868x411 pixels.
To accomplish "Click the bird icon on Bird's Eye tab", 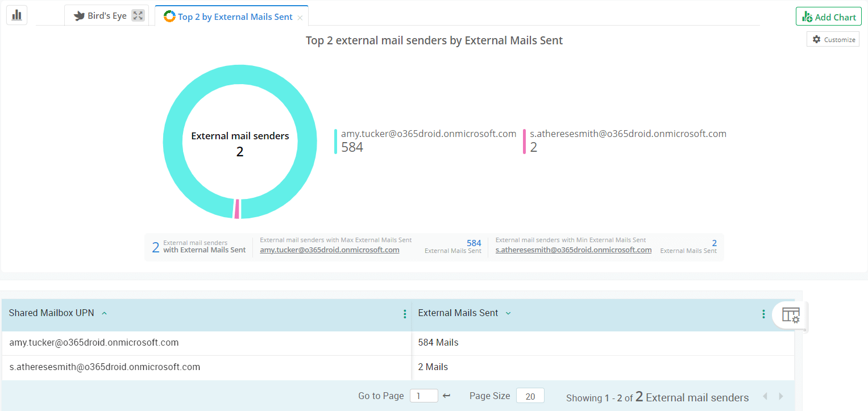I will point(80,15).
